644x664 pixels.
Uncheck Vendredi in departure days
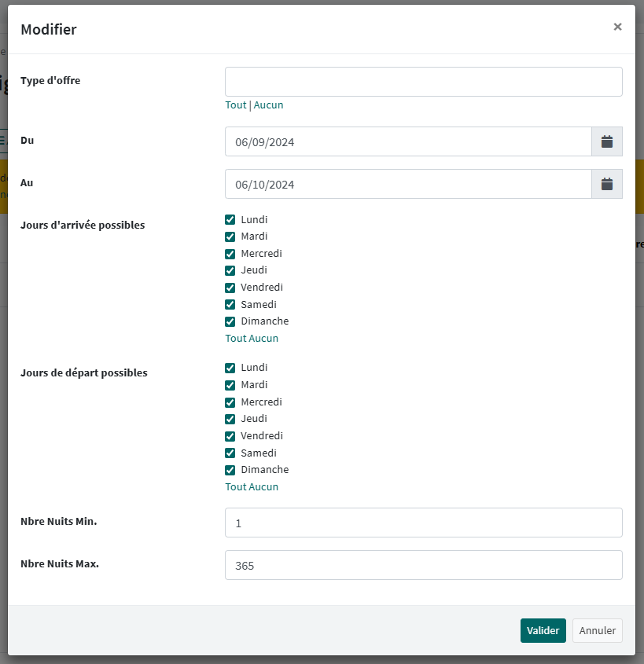click(x=230, y=436)
